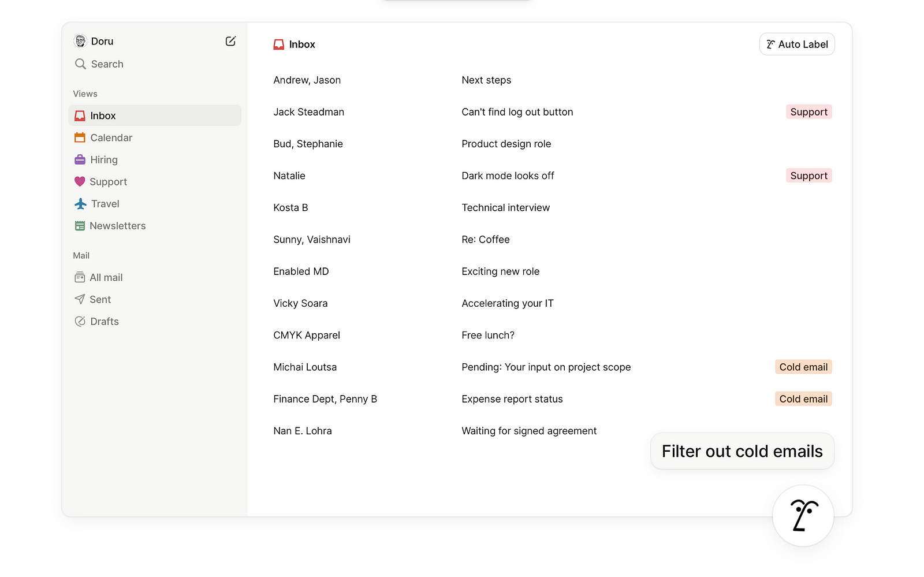924x577 pixels.
Task: Open the Drafts folder
Action: (104, 322)
